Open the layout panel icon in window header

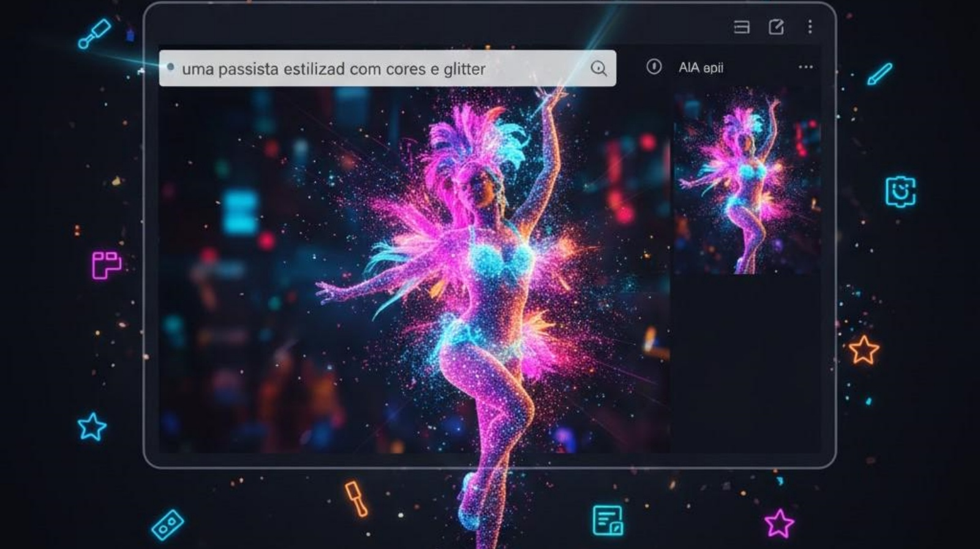point(742,27)
